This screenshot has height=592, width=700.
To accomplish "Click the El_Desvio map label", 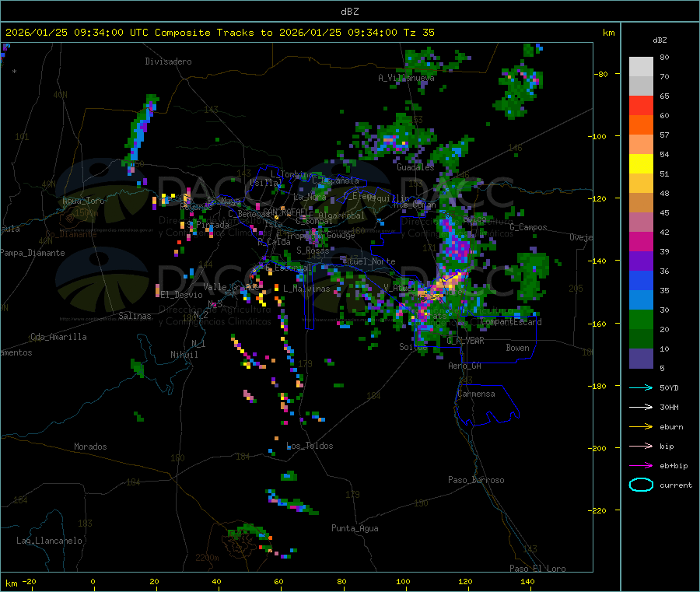I will point(182,295).
